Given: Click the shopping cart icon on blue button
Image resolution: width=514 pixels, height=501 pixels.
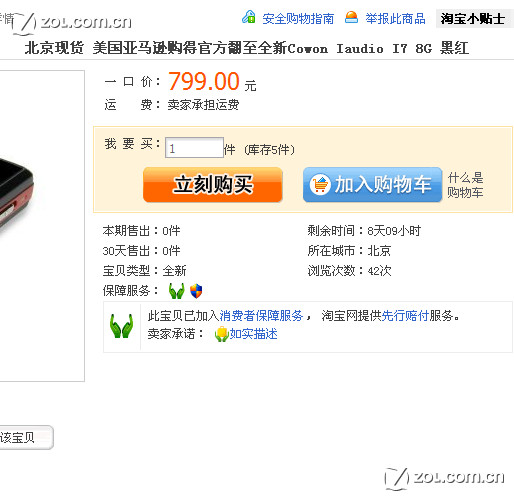Looking at the screenshot, I should (320, 184).
